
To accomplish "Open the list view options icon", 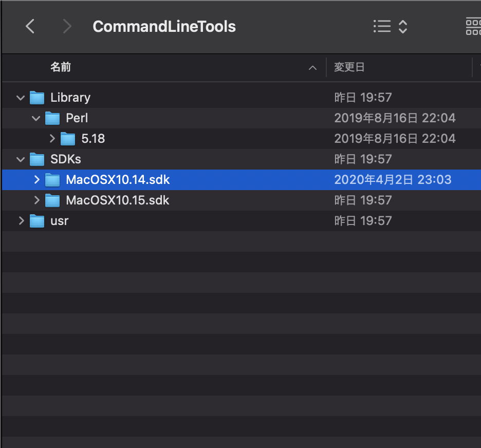I will tap(382, 26).
